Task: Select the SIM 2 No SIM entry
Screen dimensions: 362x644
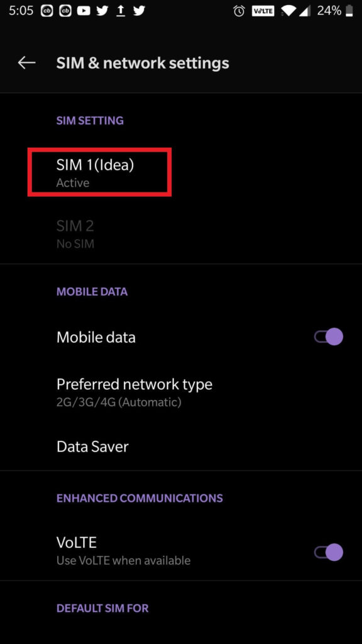Action: pos(181,234)
